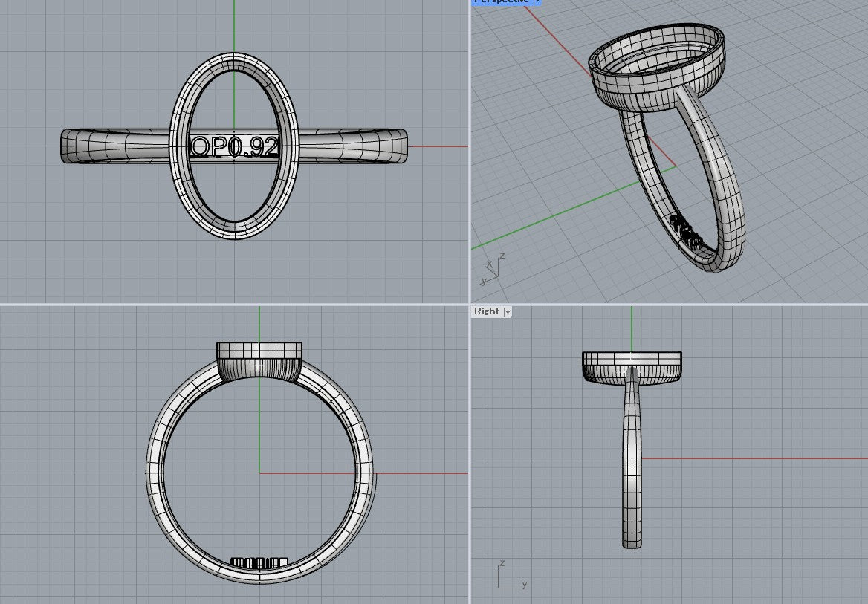Select the engraved letters inside the band in the front view

(x=259, y=563)
